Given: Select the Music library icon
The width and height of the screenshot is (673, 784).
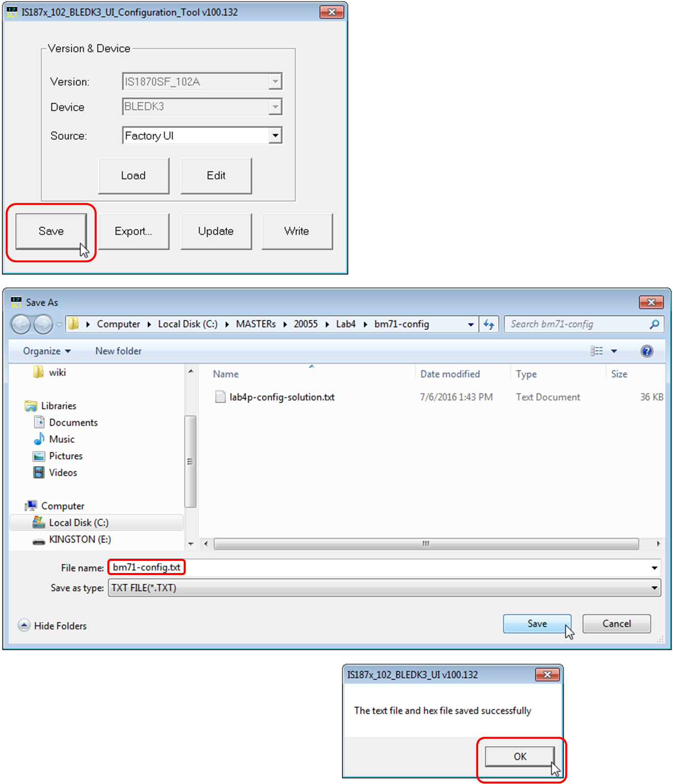Looking at the screenshot, I should pos(39,439).
